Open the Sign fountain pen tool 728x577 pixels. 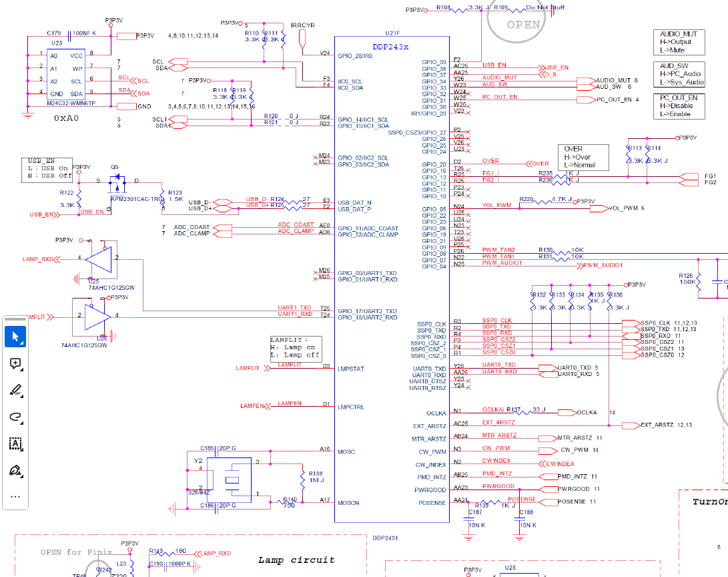(x=15, y=471)
